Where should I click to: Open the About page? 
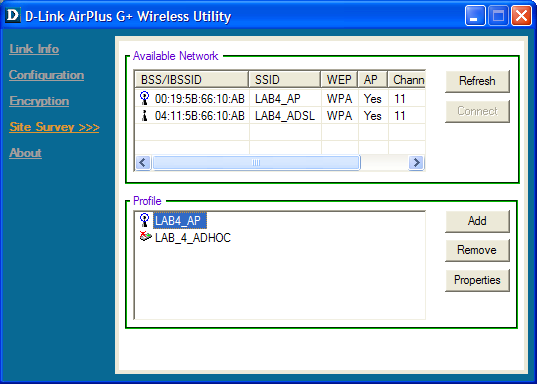(x=25, y=153)
